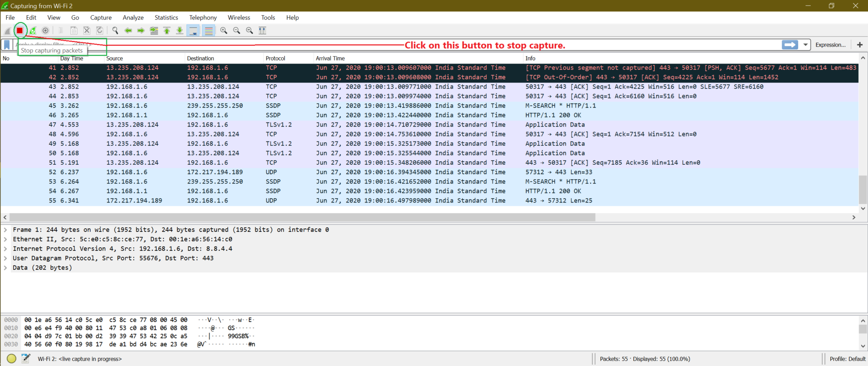Expand User Datagram Protocol section

click(x=6, y=258)
